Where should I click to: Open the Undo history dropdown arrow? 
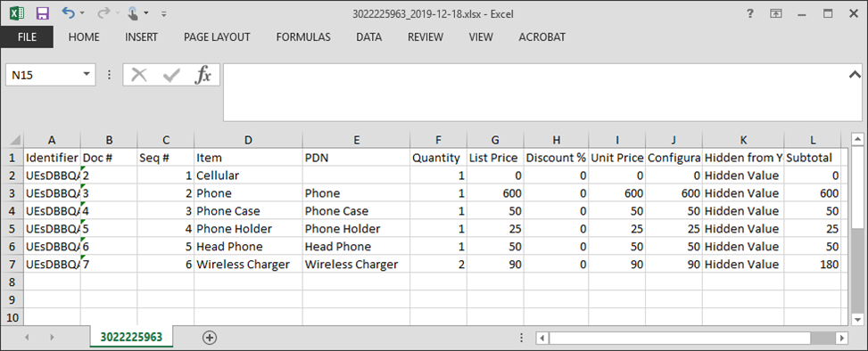[82, 12]
